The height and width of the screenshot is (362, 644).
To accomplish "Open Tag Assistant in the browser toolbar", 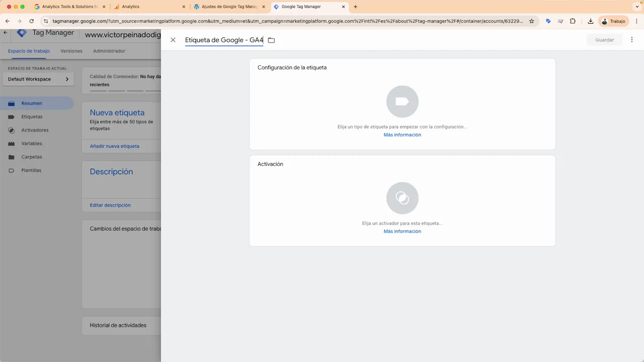I will point(548,21).
